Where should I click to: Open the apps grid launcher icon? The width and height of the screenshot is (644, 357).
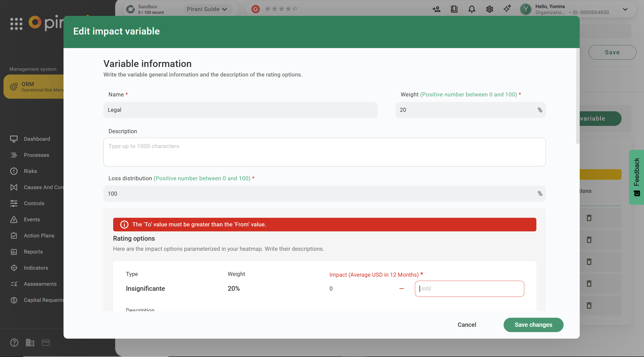(16, 24)
